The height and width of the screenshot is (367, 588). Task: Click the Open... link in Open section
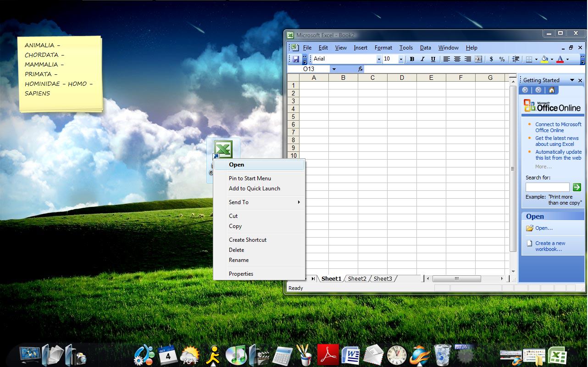point(544,228)
